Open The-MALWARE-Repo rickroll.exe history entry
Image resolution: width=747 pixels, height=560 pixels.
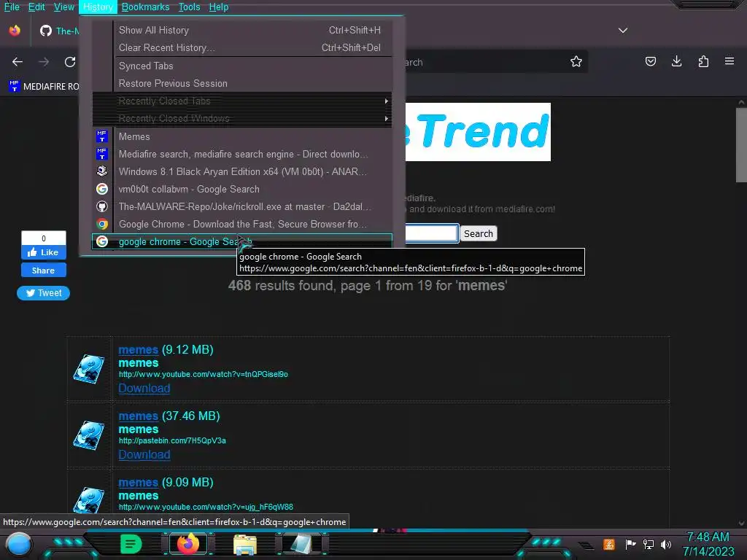[x=242, y=206]
